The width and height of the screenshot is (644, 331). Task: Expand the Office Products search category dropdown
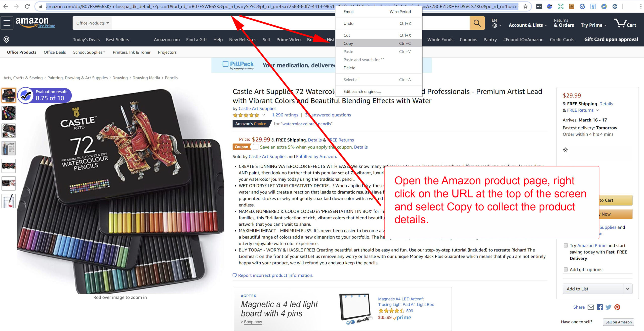(92, 23)
